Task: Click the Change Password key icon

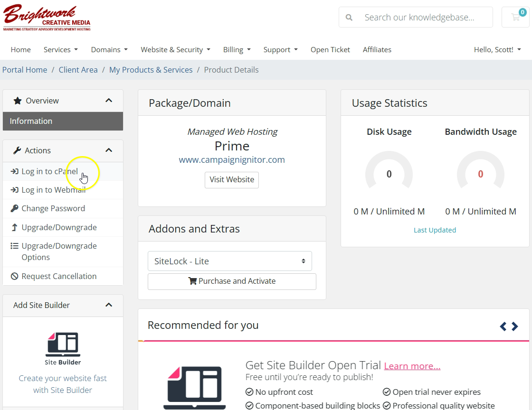Action: point(14,208)
